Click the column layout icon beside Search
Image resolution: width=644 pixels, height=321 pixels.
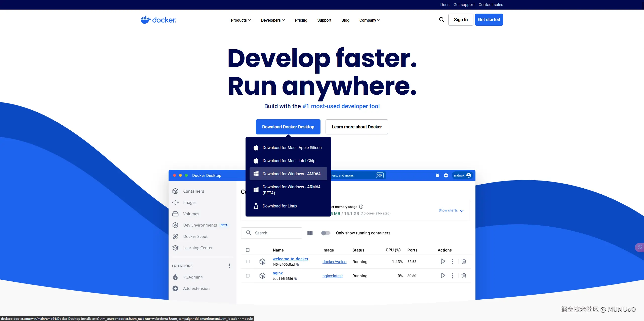coord(310,233)
